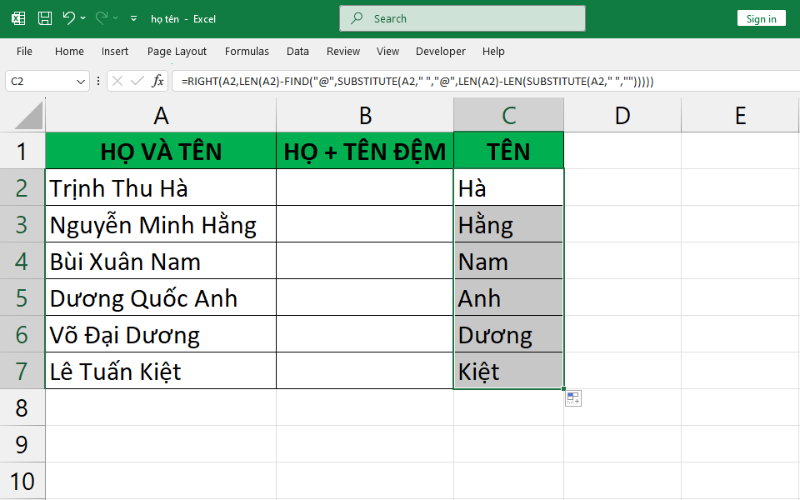Screen dimensions: 800x500
Task: Select cell C5 with value Anh
Action: [x=509, y=297]
